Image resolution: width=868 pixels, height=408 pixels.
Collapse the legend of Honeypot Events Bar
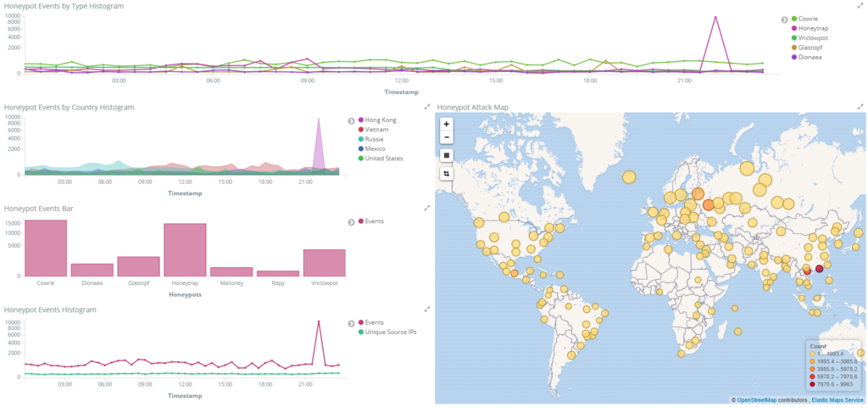[x=351, y=222]
